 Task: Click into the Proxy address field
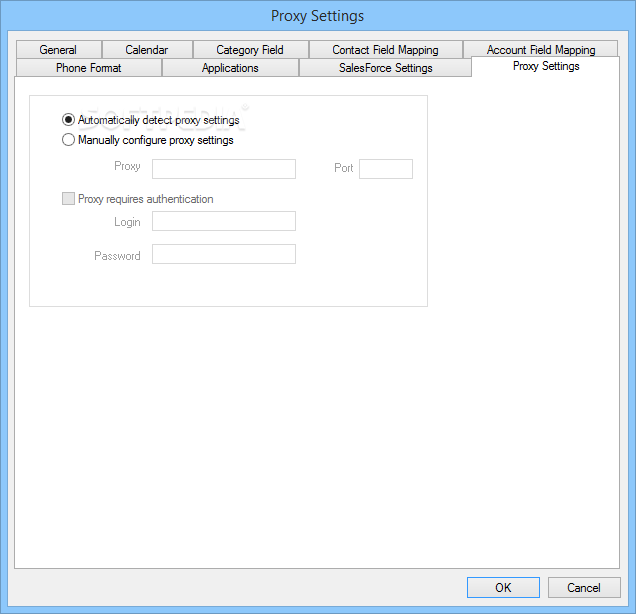point(224,169)
